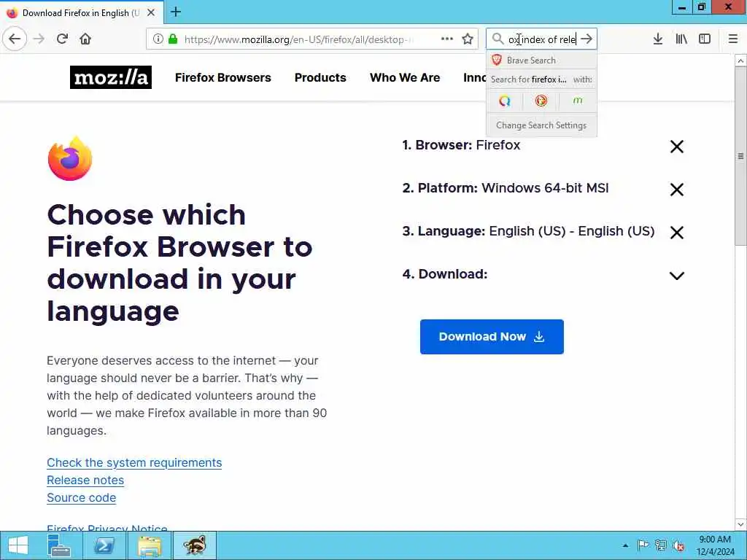Open the Source code link
This screenshot has height=560, width=747.
coord(82,497)
